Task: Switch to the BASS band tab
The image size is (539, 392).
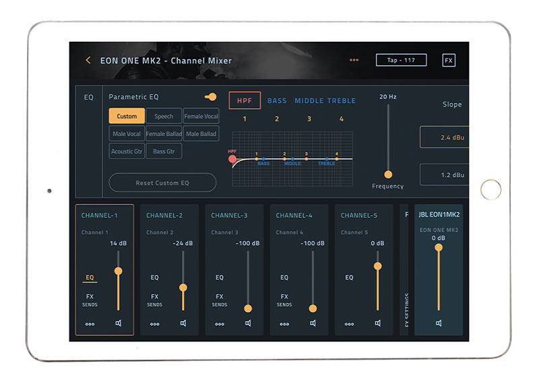Action: click(277, 100)
